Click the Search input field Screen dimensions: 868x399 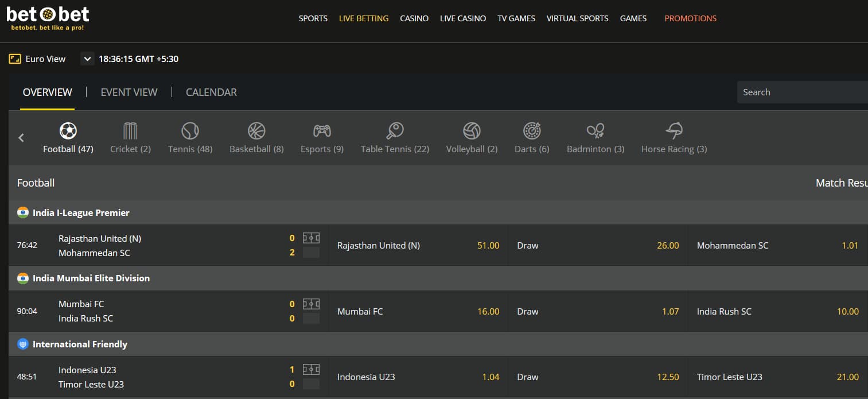coord(802,92)
